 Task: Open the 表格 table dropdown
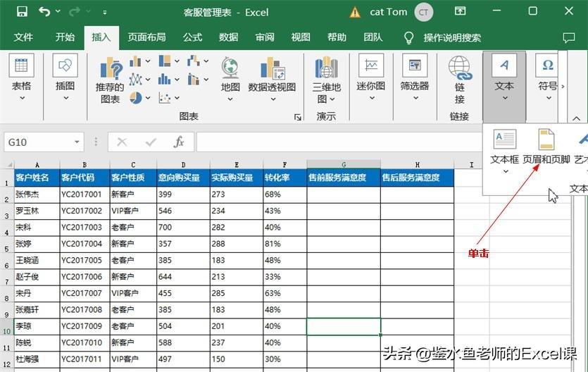pyautogui.click(x=22, y=78)
